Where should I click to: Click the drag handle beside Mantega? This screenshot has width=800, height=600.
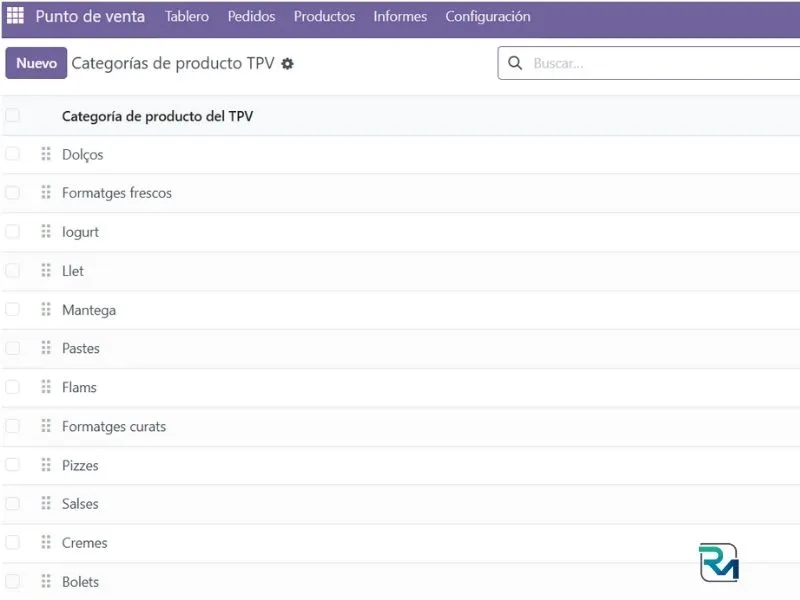[x=46, y=309]
